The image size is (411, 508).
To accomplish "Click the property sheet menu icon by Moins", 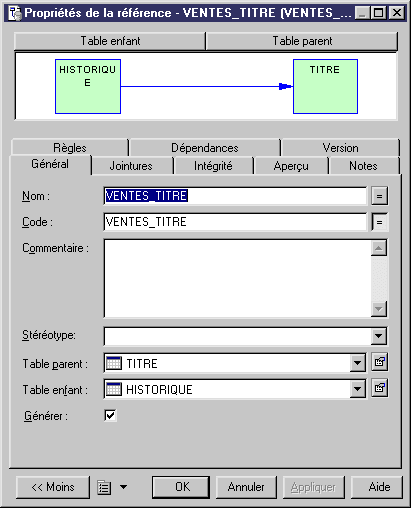I will [104, 487].
